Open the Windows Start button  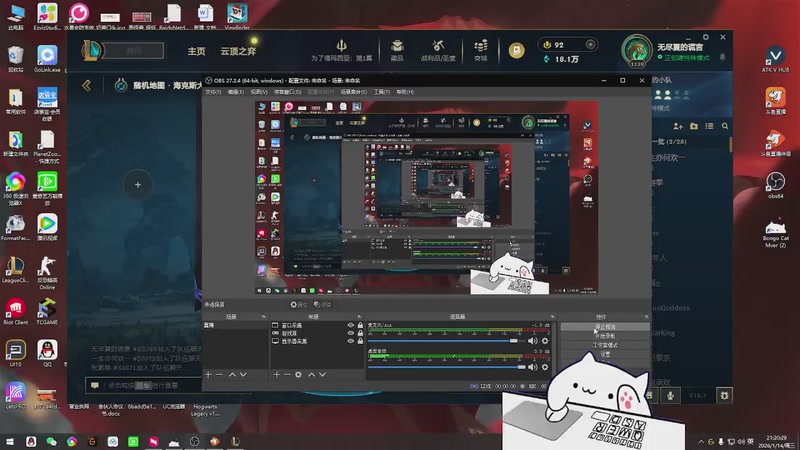tap(10, 441)
